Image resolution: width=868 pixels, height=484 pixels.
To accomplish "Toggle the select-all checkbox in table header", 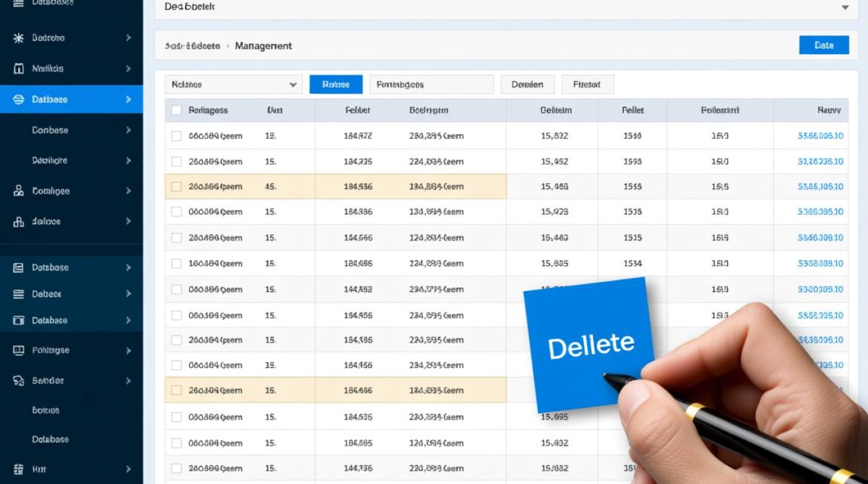I will [x=176, y=110].
